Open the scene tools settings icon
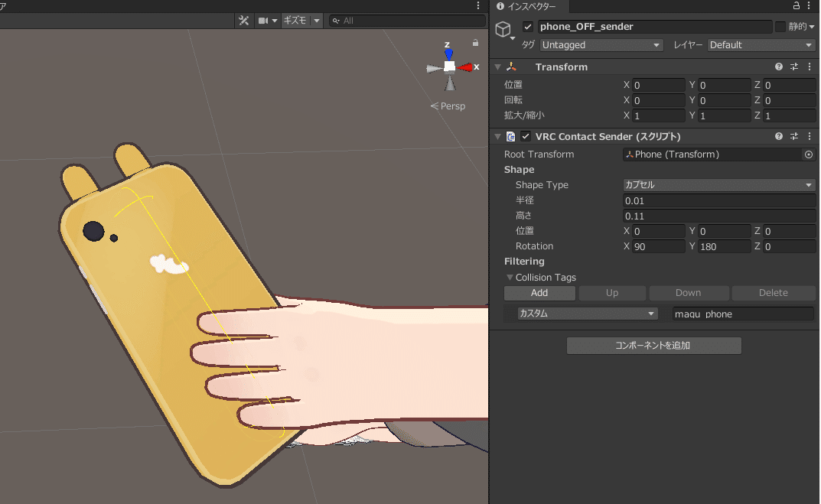The width and height of the screenshot is (821, 504). pos(243,21)
